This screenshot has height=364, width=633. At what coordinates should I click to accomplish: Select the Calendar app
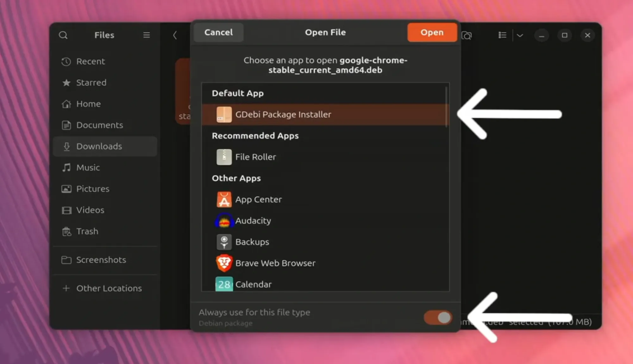(x=253, y=284)
